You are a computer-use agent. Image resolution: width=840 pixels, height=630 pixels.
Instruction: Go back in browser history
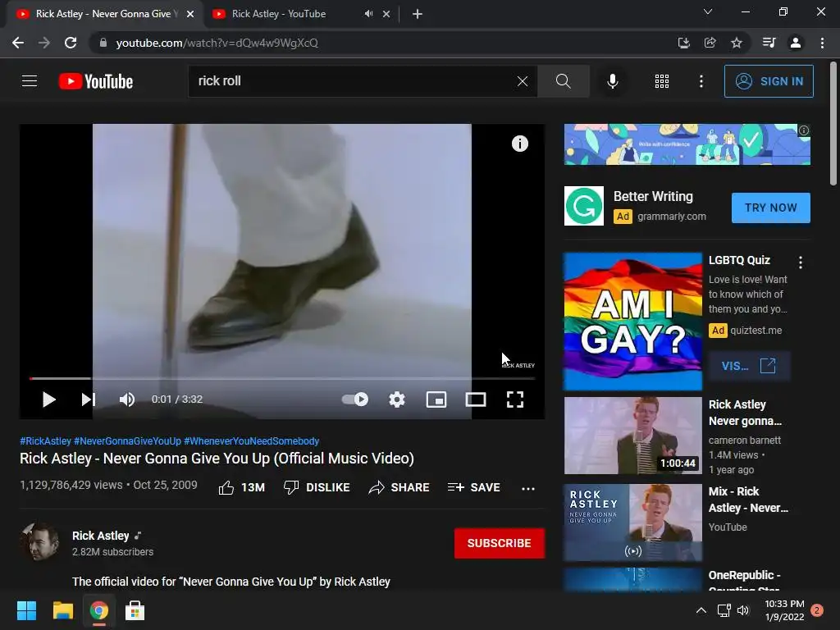click(x=18, y=43)
